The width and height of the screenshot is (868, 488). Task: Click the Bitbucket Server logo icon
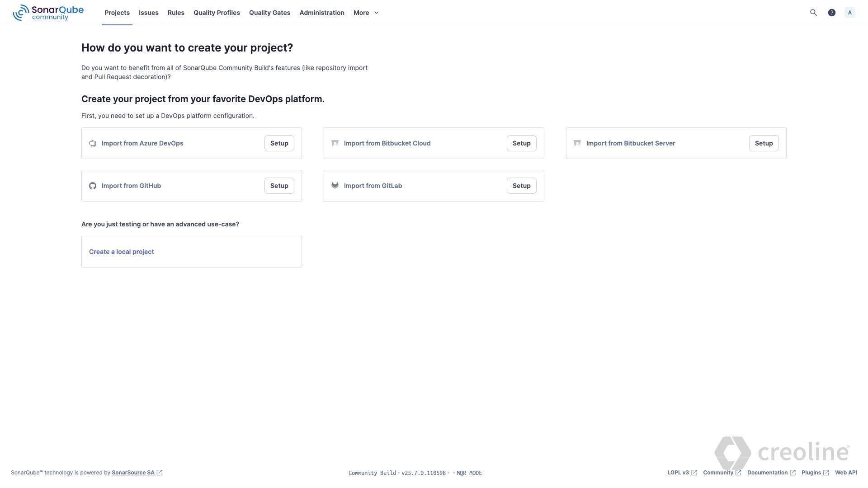577,143
